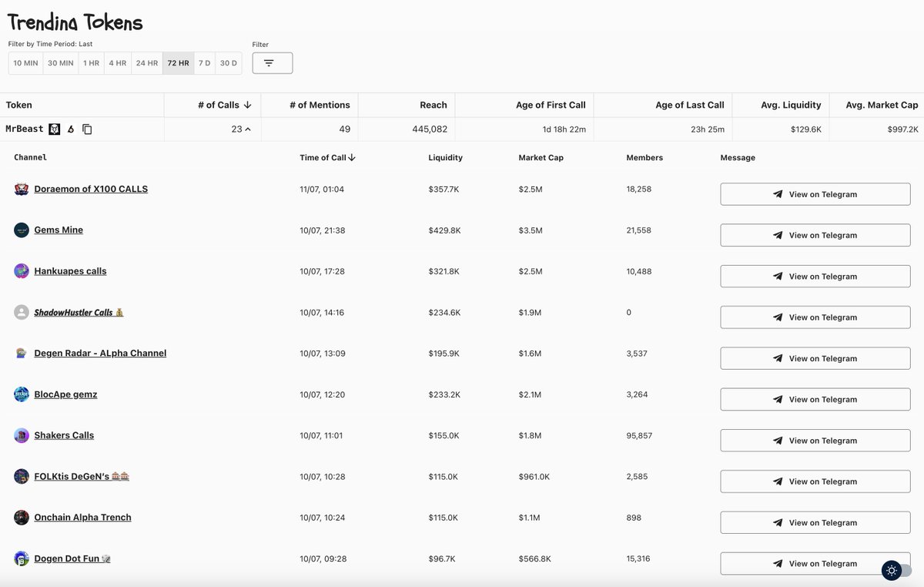View FOLKtis DeGeN's message on Telegram
The width and height of the screenshot is (924, 587).
pyautogui.click(x=815, y=481)
